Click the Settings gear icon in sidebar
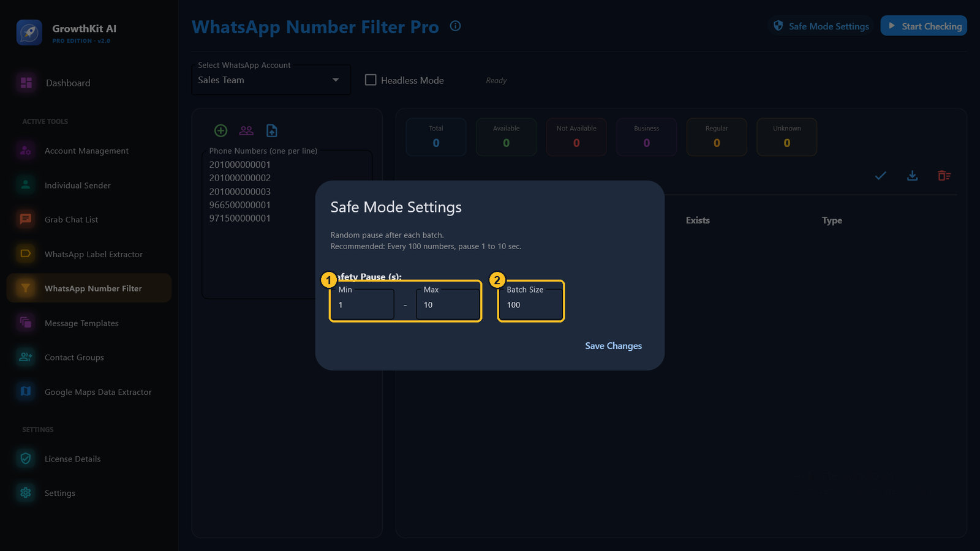Screen dimensions: 980x551 click(26, 492)
